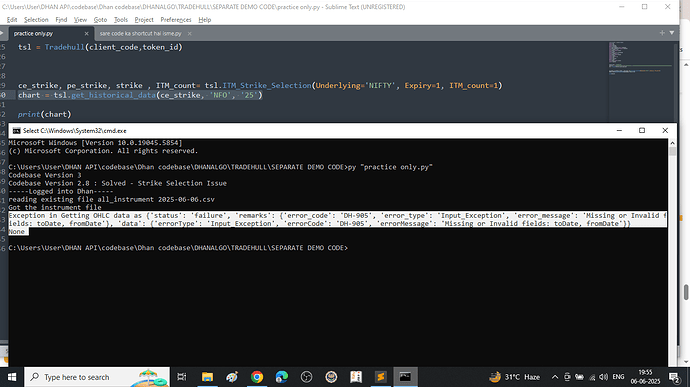Open File Explorer from the taskbar
690x387 pixels.
tap(207, 377)
